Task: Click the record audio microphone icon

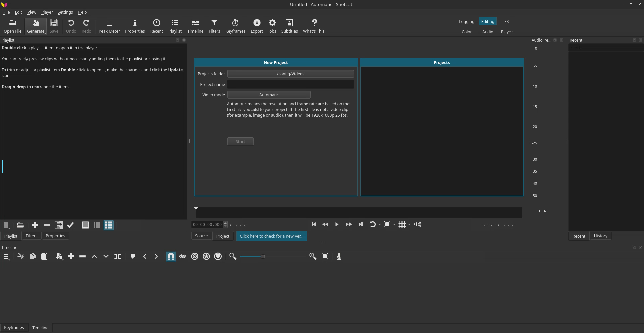Action: point(339,257)
